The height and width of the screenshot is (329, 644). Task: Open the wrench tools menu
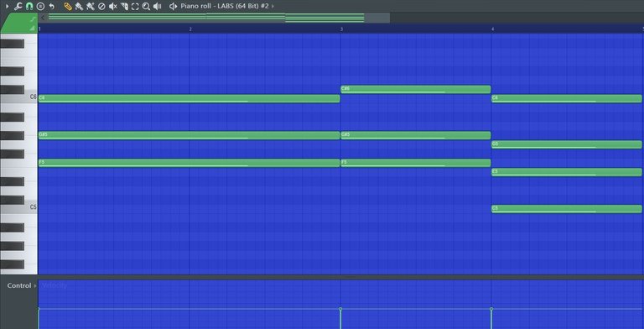point(18,6)
